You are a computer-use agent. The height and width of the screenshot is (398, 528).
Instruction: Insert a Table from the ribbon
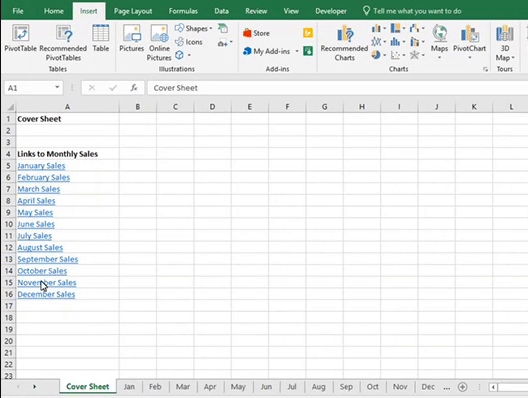[x=101, y=38]
